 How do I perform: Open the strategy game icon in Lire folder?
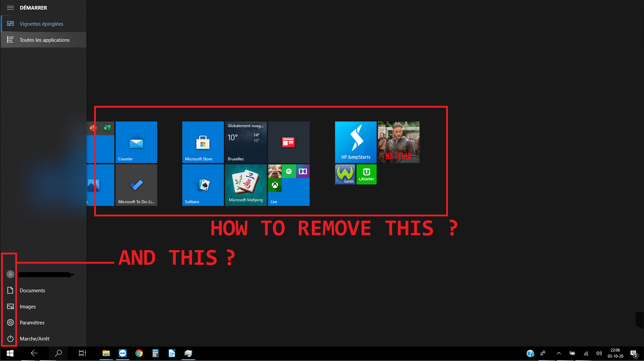tap(275, 171)
